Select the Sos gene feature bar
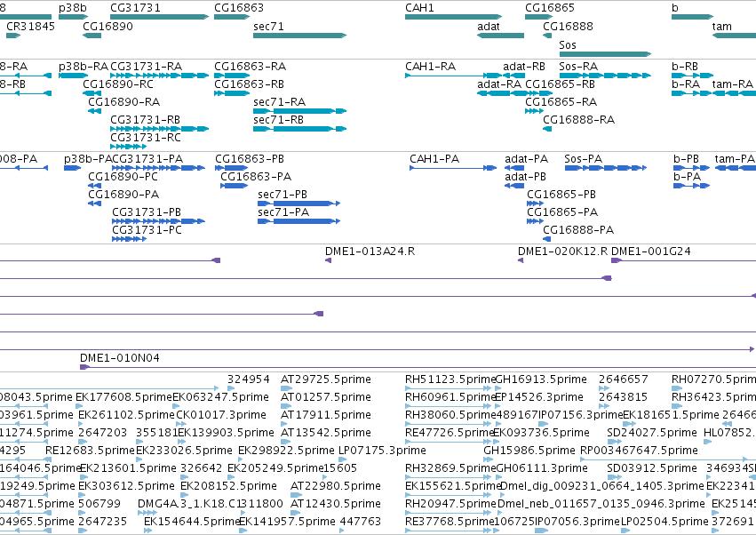 605,54
